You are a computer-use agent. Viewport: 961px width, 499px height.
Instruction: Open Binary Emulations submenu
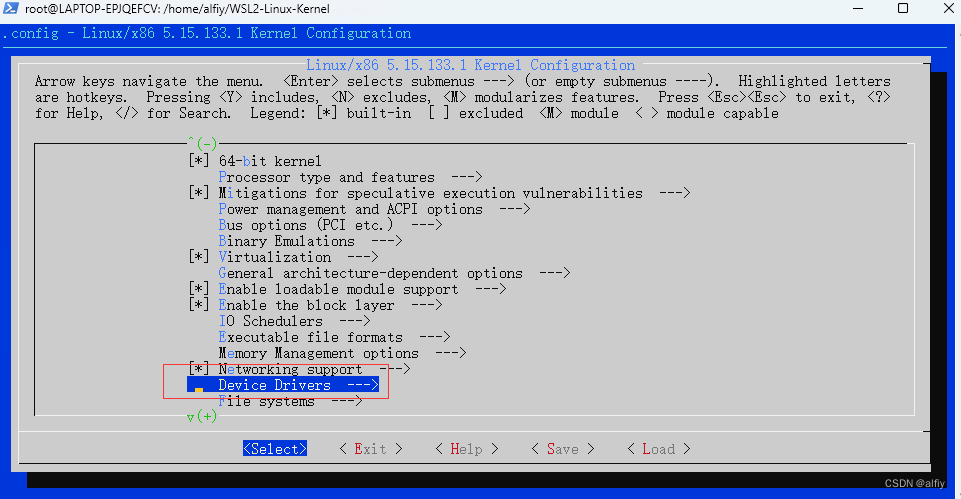[x=310, y=241]
